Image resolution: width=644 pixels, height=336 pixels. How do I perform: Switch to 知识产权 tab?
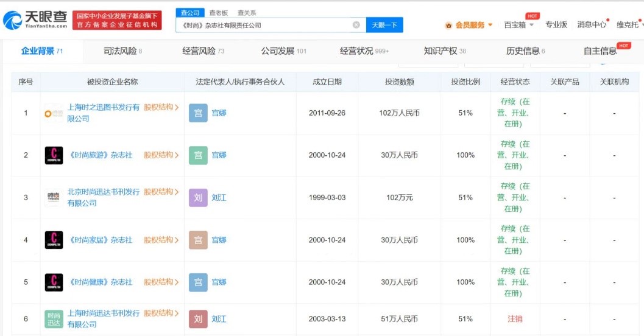point(444,51)
